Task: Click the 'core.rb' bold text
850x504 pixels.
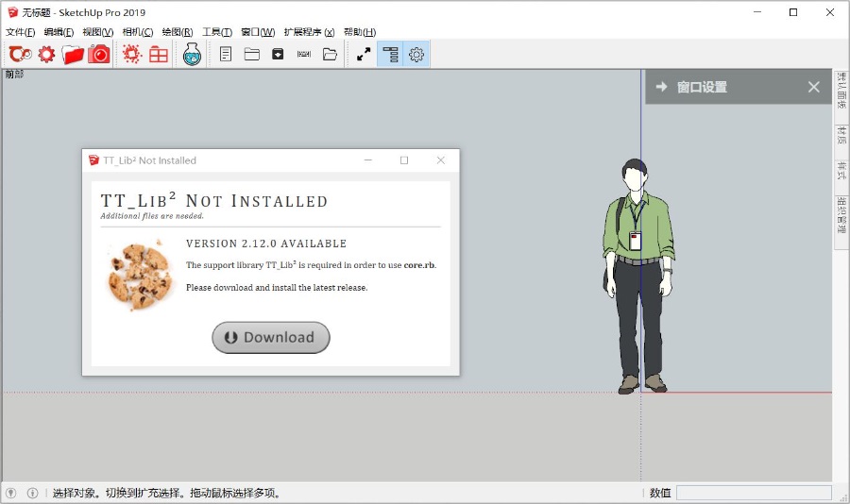Action: pyautogui.click(x=419, y=265)
